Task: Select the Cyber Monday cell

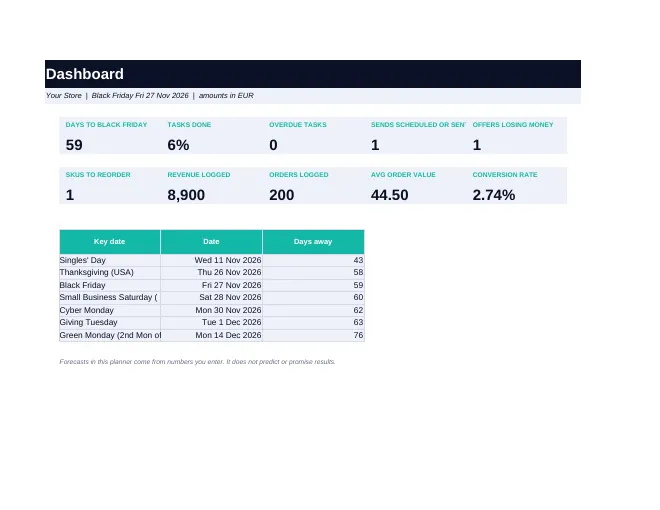Action: (x=110, y=310)
